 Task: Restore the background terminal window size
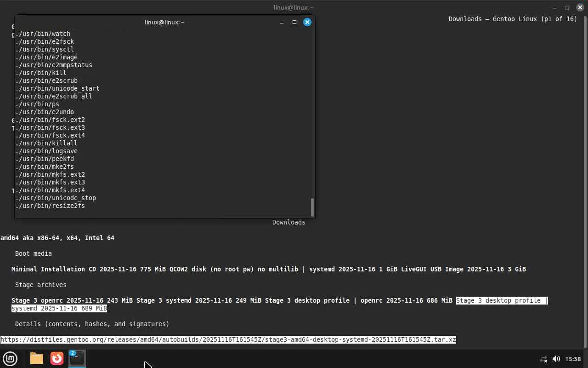(x=567, y=7)
